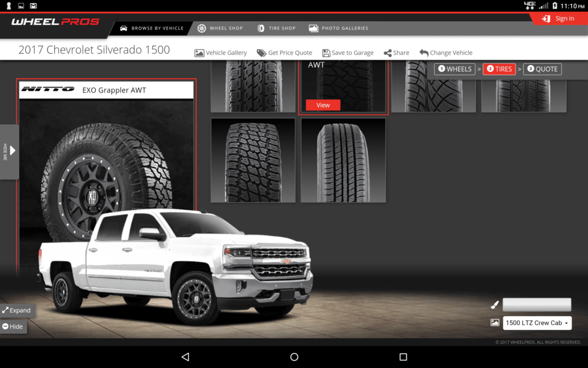The width and height of the screenshot is (588, 368).
Task: Open Photo Galleries
Action: (340, 28)
